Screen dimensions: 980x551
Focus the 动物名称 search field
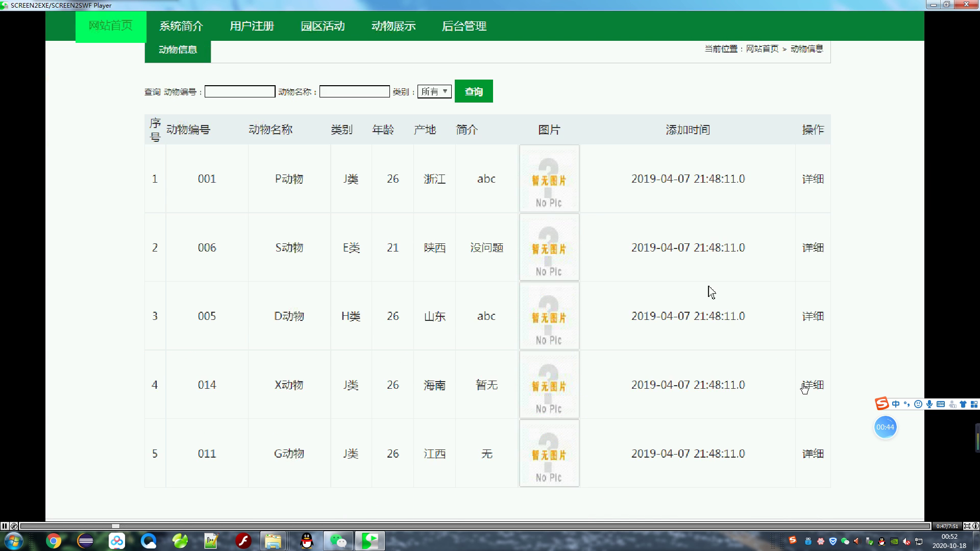pyautogui.click(x=355, y=92)
